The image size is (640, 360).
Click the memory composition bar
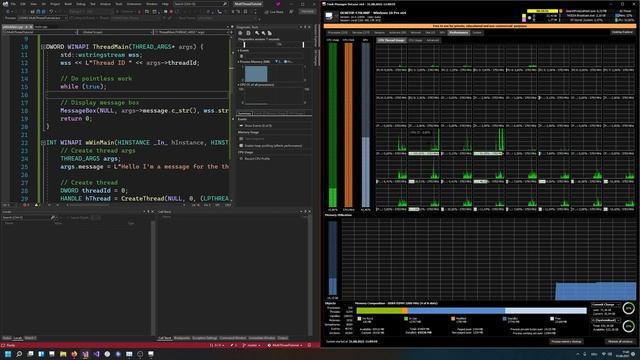(x=471, y=311)
